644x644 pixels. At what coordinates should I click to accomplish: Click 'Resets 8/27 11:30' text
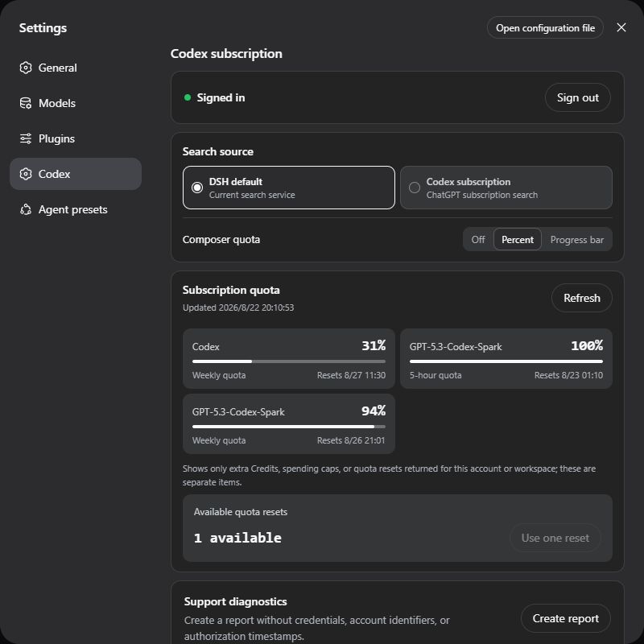click(351, 375)
